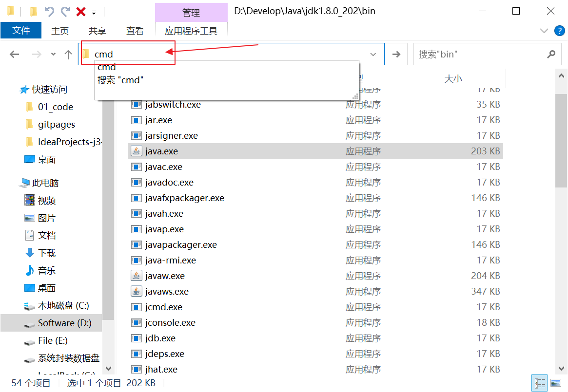Click the back navigation arrow

point(15,55)
